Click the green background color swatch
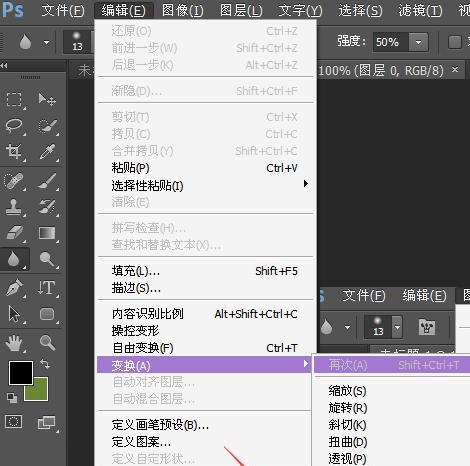This screenshot has height=466, width=470. 40,392
